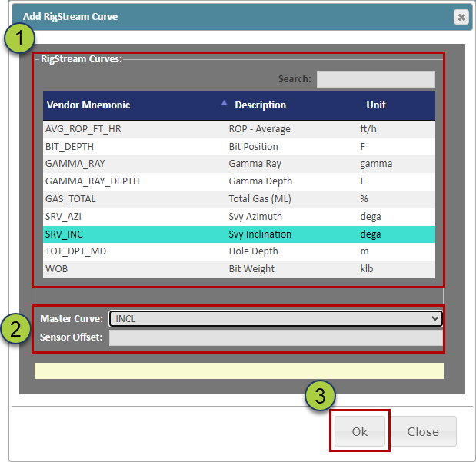Screen dimensions: 476x462
Task: Select the SRV_AZI curve row
Action: [239, 217]
